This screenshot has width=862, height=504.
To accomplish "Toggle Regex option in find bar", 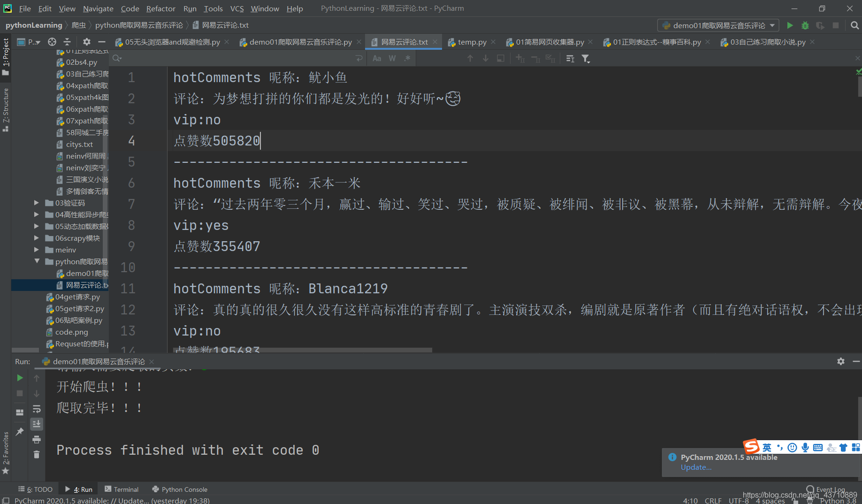I will pos(407,58).
